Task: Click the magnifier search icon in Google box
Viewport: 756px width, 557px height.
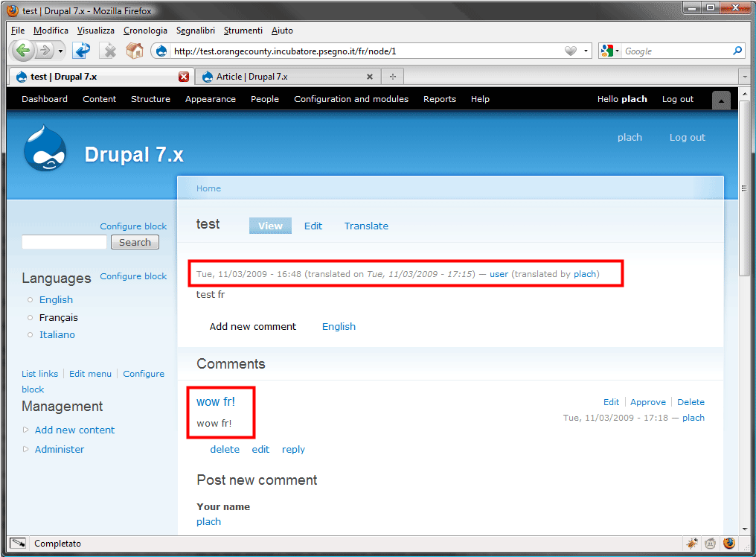Action: pyautogui.click(x=737, y=51)
